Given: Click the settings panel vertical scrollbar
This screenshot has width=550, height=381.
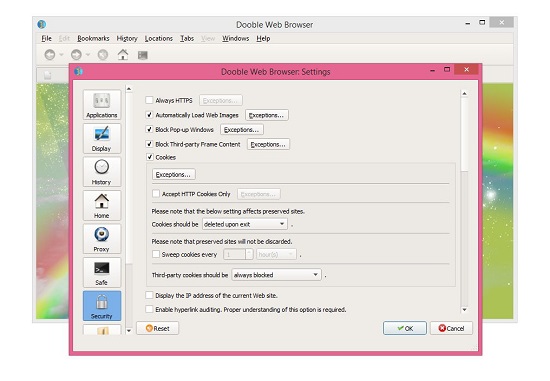Looking at the screenshot, I should 464,201.
